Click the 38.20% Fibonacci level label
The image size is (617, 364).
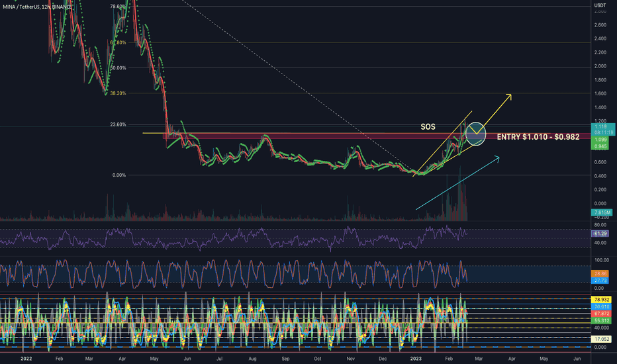[118, 93]
